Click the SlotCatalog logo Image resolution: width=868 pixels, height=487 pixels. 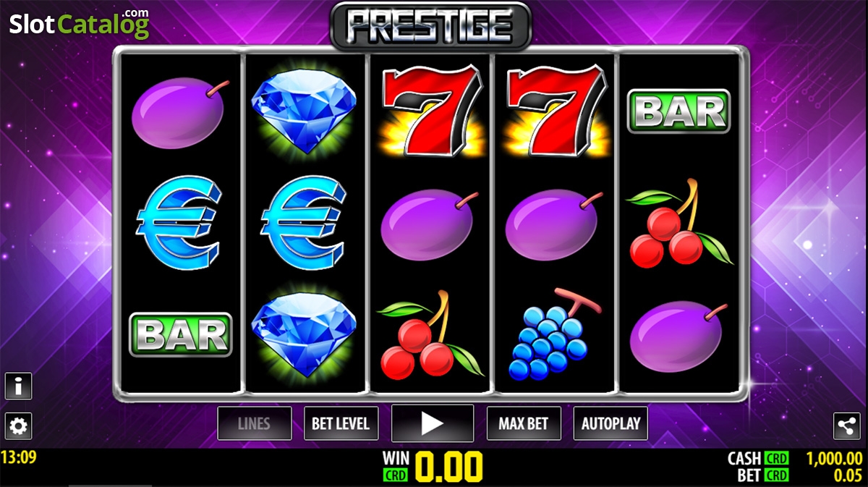point(79,23)
